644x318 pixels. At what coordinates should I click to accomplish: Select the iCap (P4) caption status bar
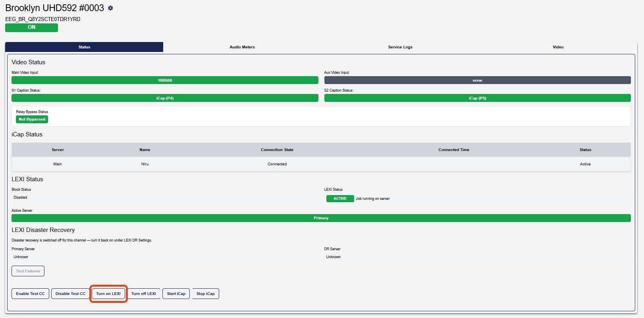[x=165, y=98]
